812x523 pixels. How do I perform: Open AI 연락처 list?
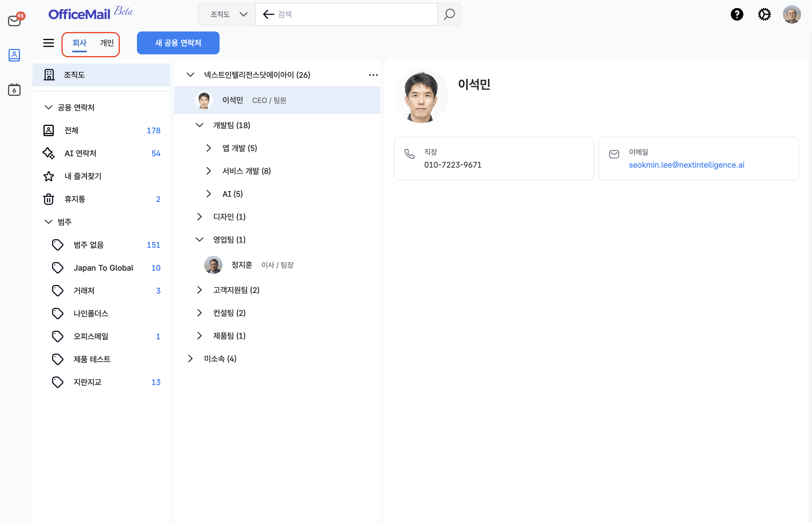(102, 153)
